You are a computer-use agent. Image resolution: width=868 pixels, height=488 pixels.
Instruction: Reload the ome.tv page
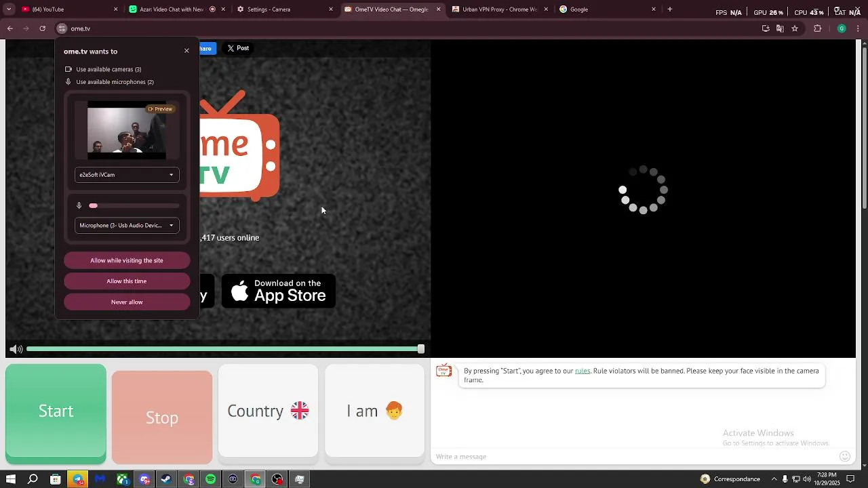[42, 28]
